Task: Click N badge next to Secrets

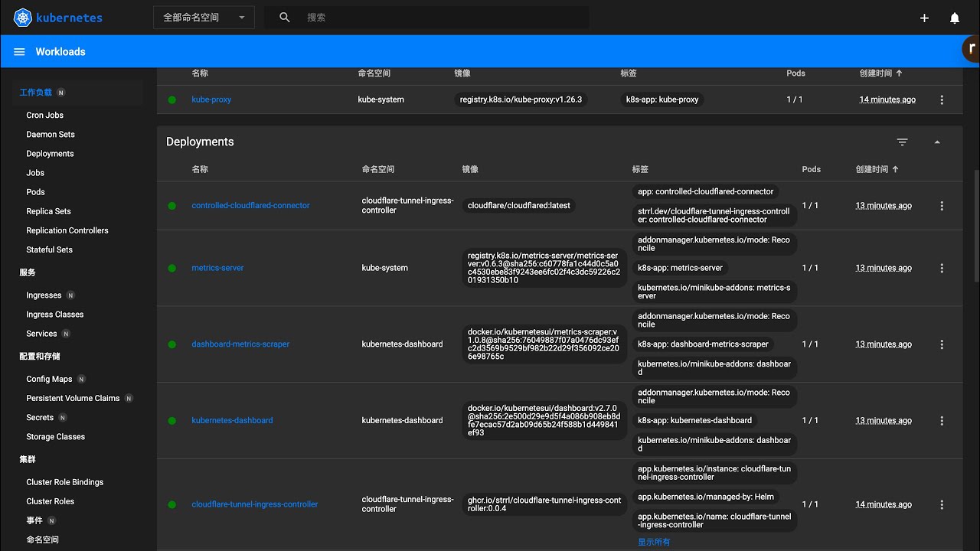Action: 63,418
